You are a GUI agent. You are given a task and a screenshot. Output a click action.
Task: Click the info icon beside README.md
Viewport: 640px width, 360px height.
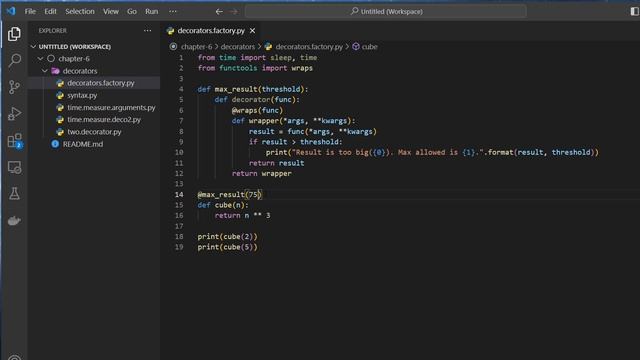[55, 144]
